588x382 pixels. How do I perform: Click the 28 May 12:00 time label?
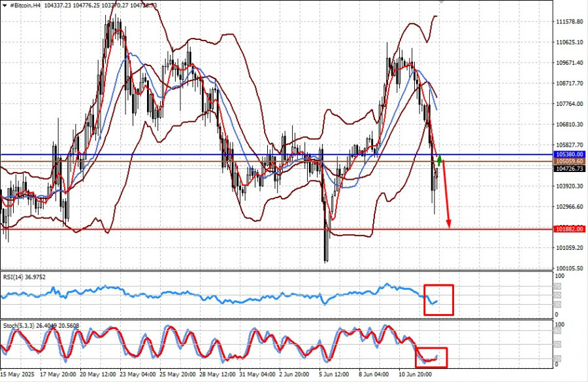tap(216, 375)
